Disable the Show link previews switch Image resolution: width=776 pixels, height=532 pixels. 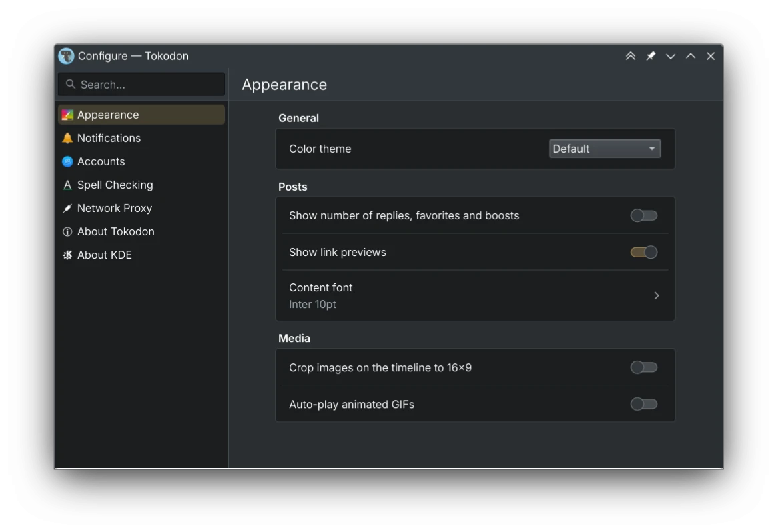click(x=643, y=252)
